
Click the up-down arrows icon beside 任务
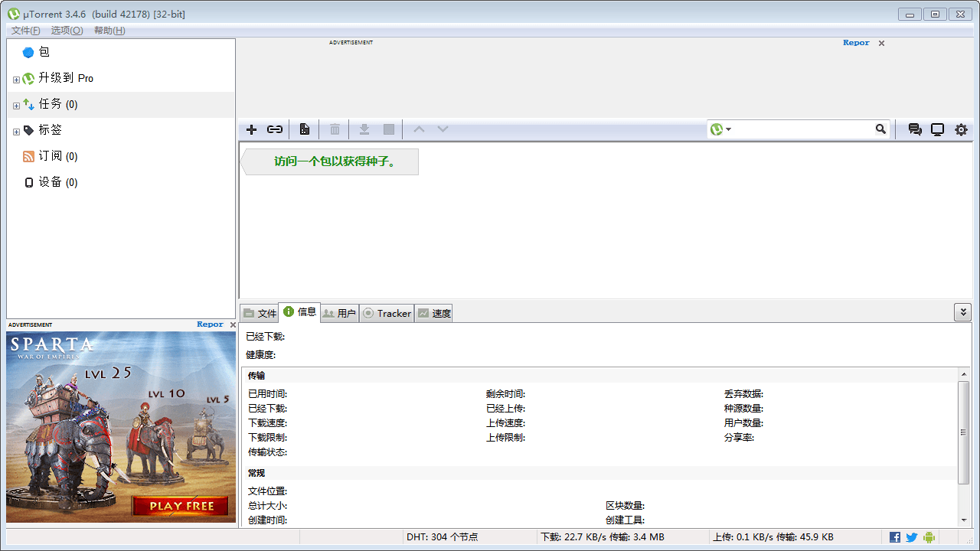28,105
